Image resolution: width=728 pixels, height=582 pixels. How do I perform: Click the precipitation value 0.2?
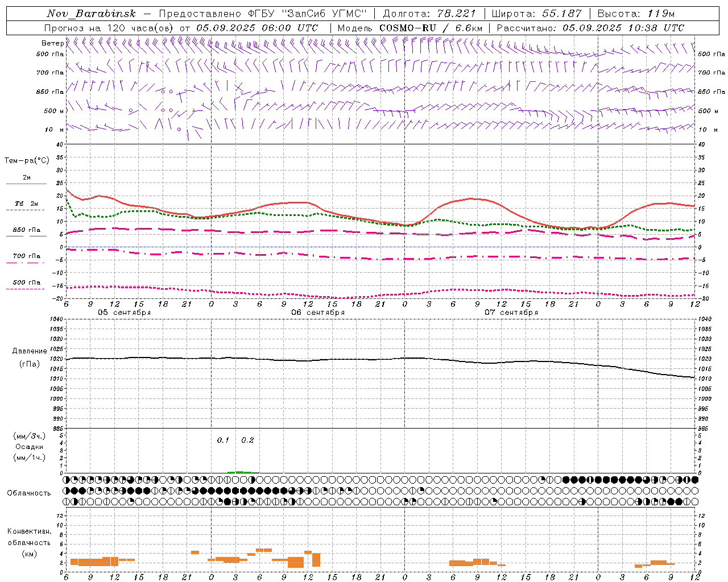tap(247, 440)
